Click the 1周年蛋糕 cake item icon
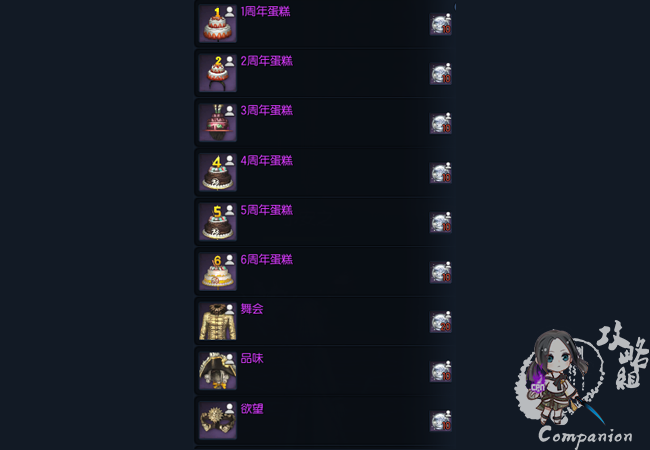Screen dimensions: 650x450 (x=218, y=24)
